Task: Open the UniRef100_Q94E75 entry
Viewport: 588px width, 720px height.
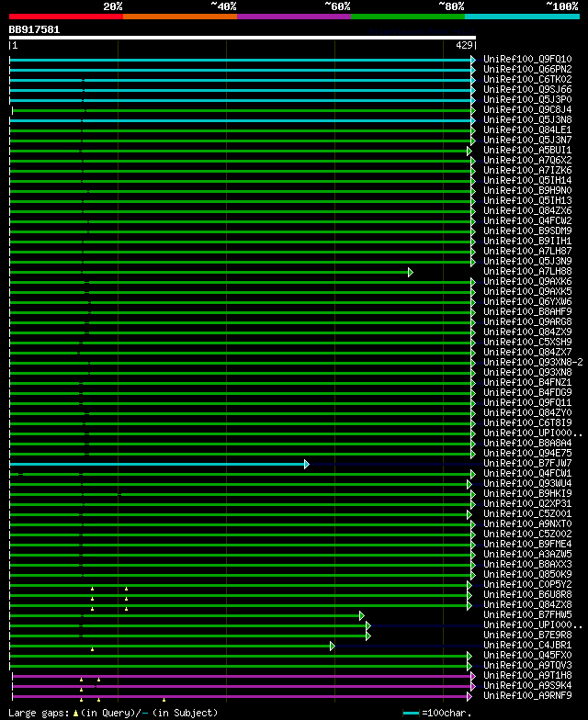Action: 527,454
